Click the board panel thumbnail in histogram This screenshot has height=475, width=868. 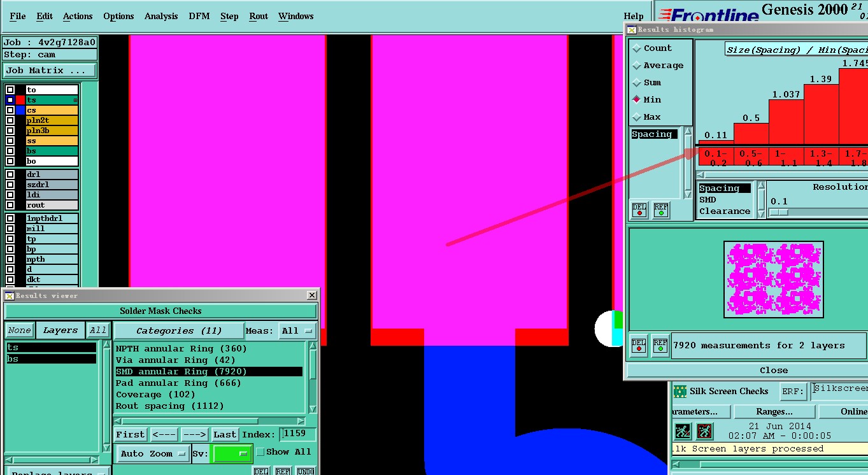pyautogui.click(x=774, y=280)
